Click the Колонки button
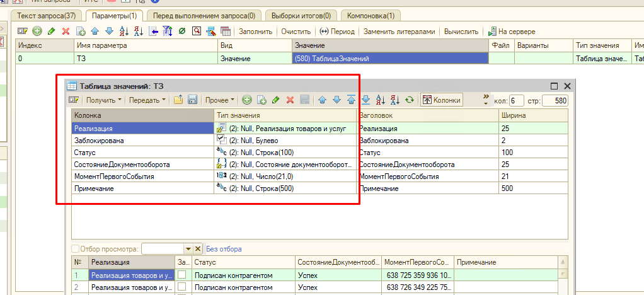 tap(442, 100)
